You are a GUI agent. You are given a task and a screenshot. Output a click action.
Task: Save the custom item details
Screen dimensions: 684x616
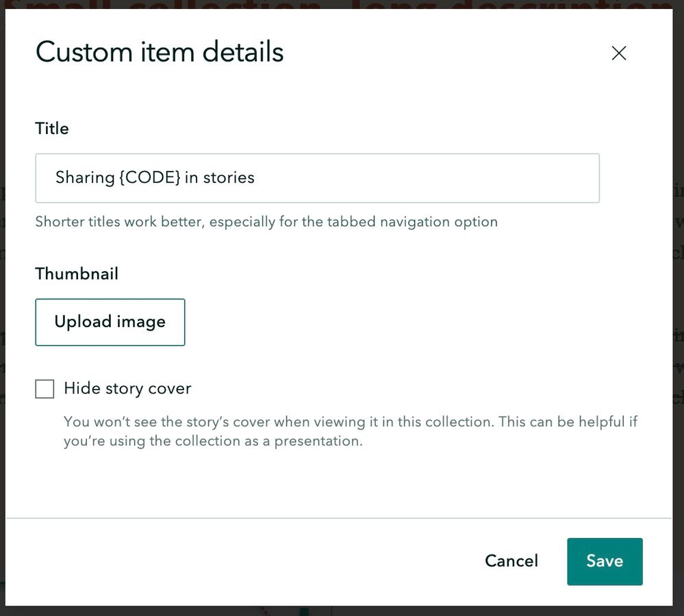[604, 561]
